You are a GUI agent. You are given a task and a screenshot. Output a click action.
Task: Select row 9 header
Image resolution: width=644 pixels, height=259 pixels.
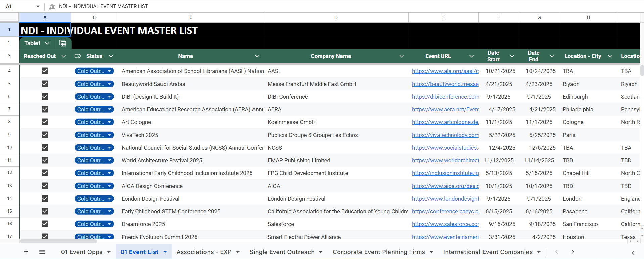[x=9, y=135]
